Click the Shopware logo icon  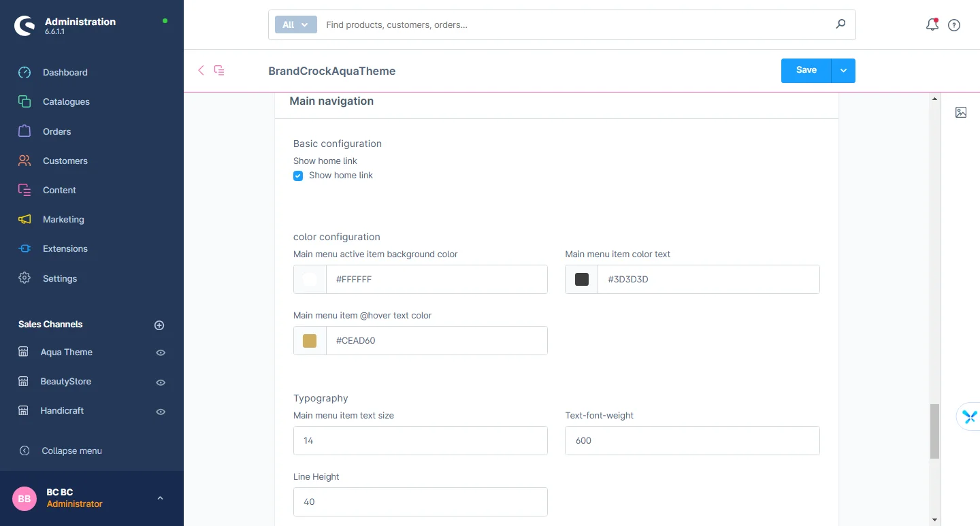coord(24,26)
